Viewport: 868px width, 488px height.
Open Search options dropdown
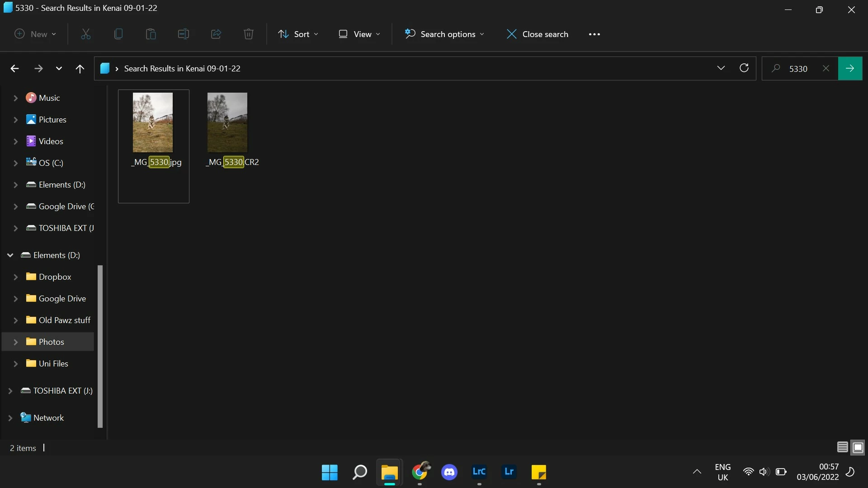444,34
